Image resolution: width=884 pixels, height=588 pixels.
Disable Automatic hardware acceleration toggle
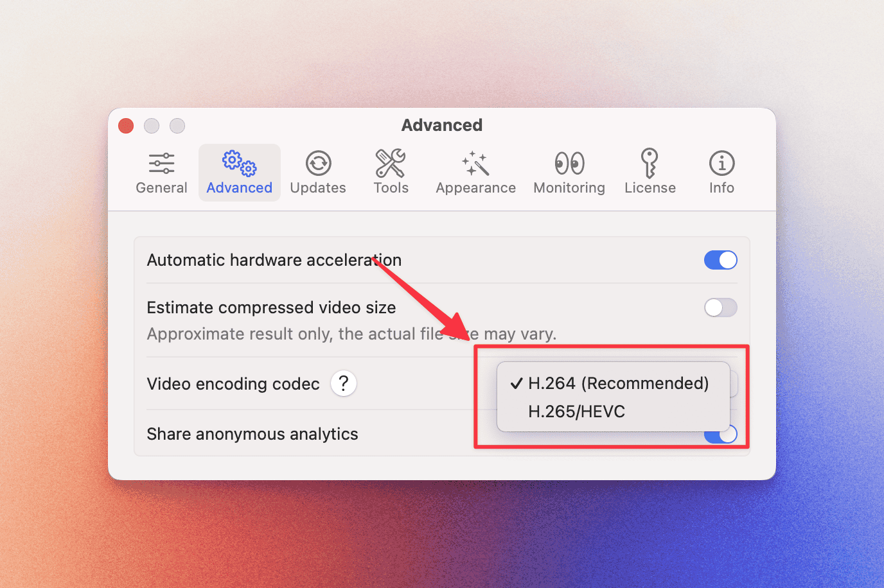[x=720, y=260]
